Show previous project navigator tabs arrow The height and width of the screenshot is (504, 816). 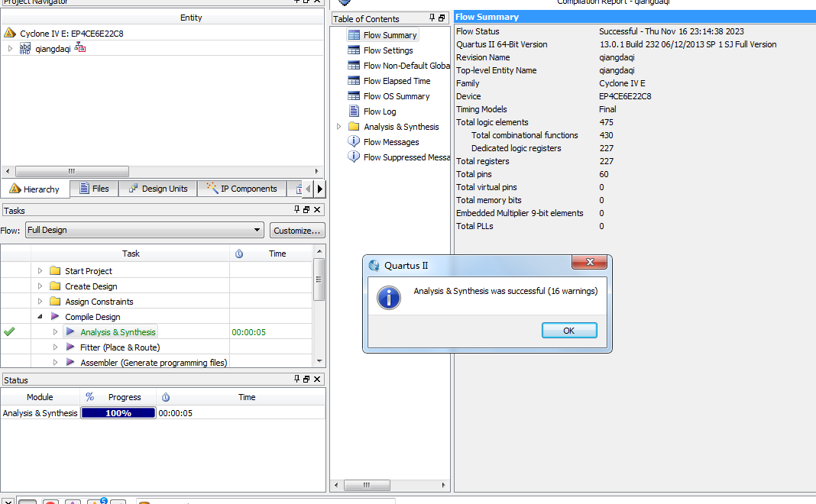308,189
